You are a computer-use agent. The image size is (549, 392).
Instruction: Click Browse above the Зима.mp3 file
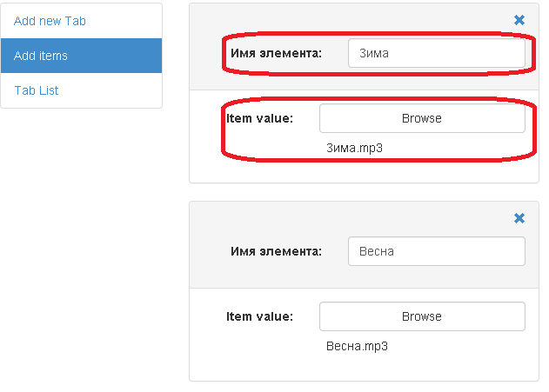point(422,118)
